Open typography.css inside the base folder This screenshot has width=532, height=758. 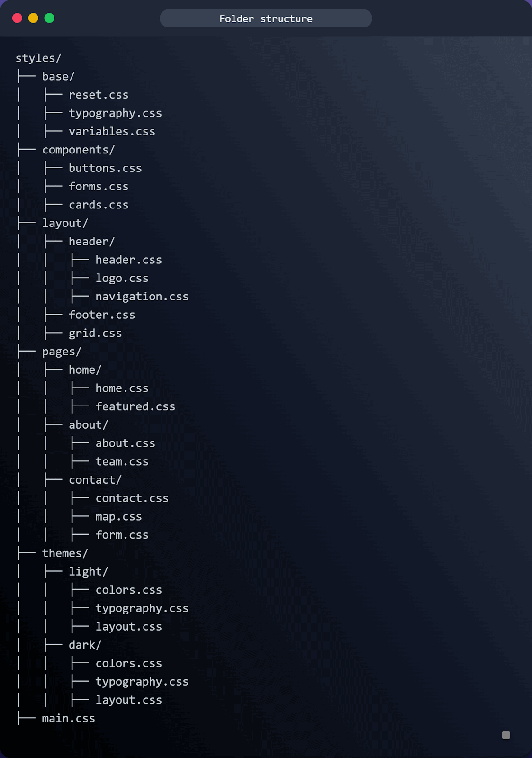point(115,113)
